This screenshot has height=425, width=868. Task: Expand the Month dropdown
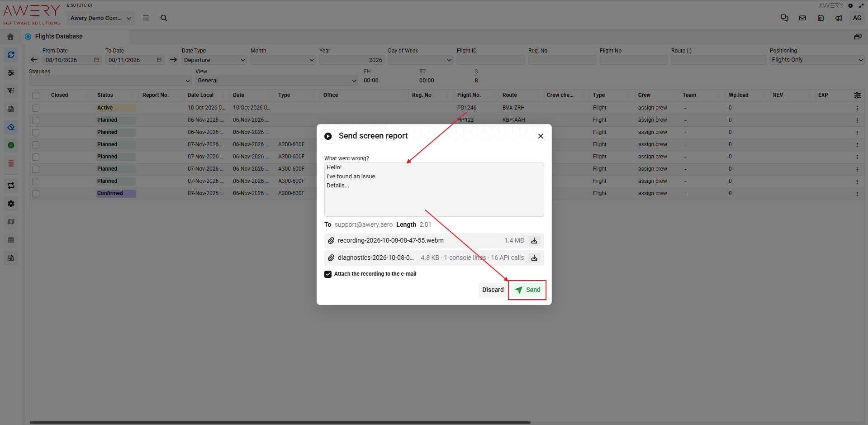(x=283, y=60)
